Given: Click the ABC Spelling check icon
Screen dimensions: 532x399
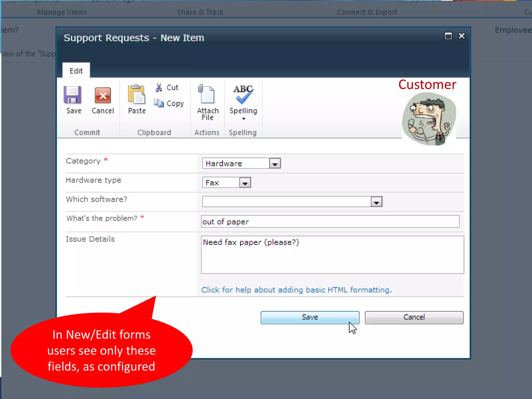Looking at the screenshot, I should 243,94.
